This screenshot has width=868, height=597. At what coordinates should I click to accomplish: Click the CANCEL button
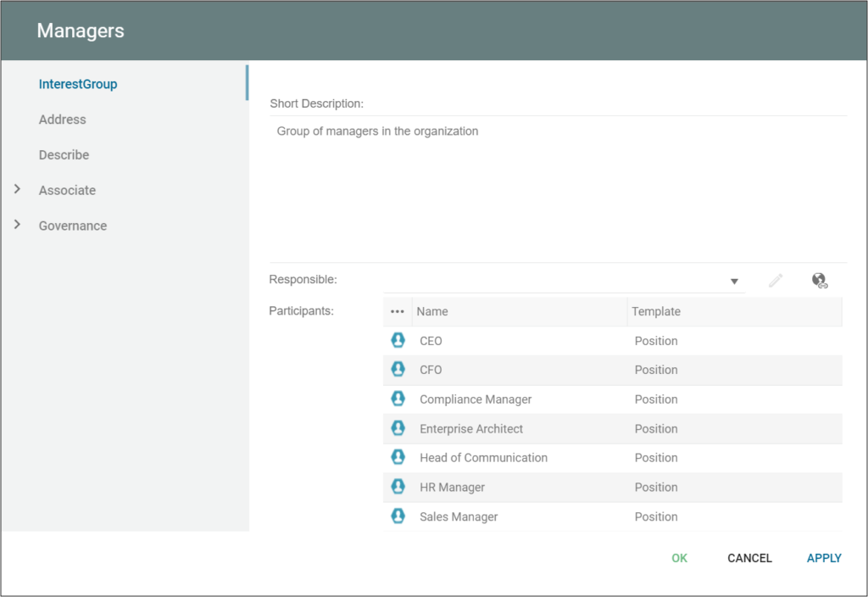pyautogui.click(x=749, y=558)
